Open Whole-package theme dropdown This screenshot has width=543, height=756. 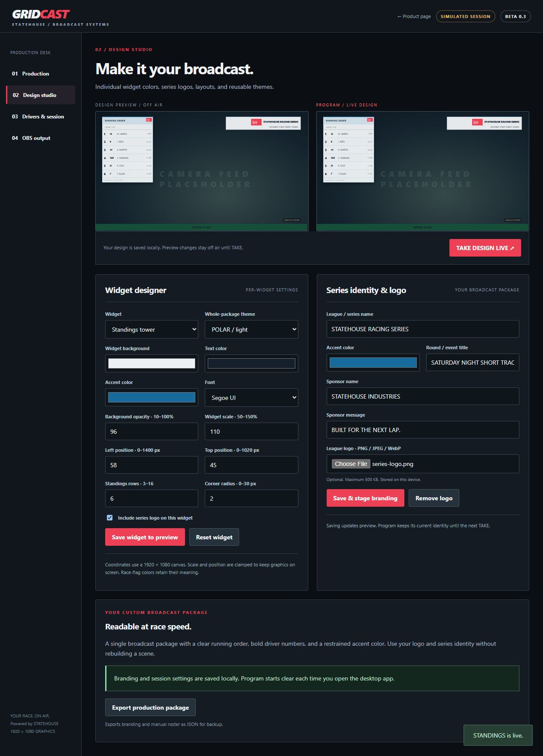coord(251,330)
